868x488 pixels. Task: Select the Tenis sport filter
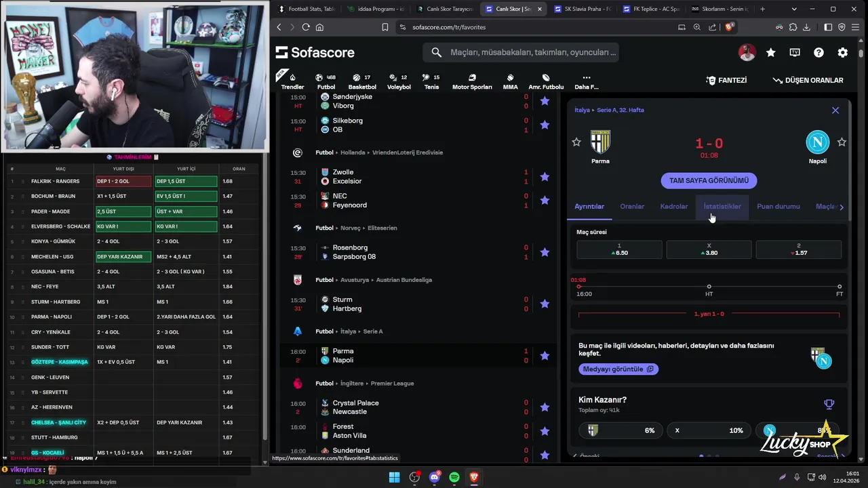(431, 81)
